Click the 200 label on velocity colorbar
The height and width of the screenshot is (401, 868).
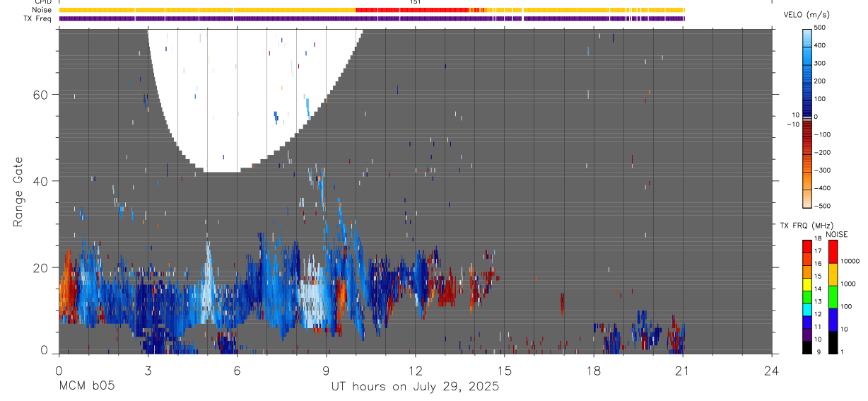[820, 81]
